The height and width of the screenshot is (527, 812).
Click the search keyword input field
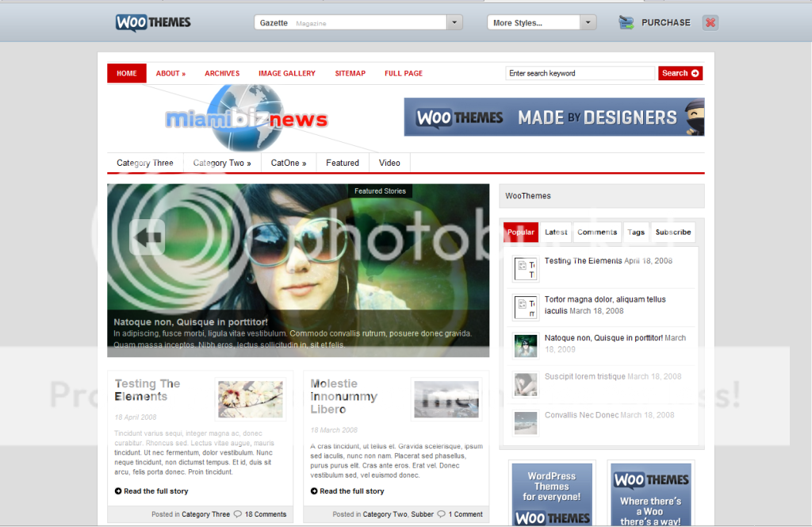pos(580,73)
